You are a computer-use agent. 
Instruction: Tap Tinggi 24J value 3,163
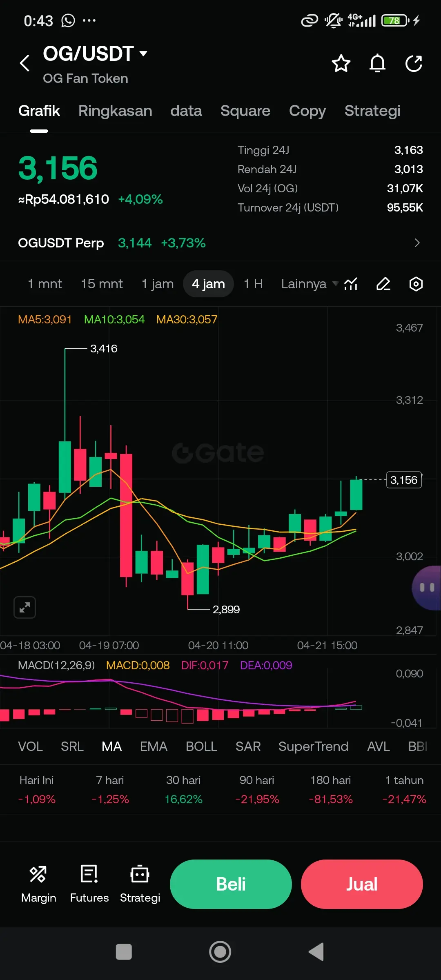[x=408, y=150]
